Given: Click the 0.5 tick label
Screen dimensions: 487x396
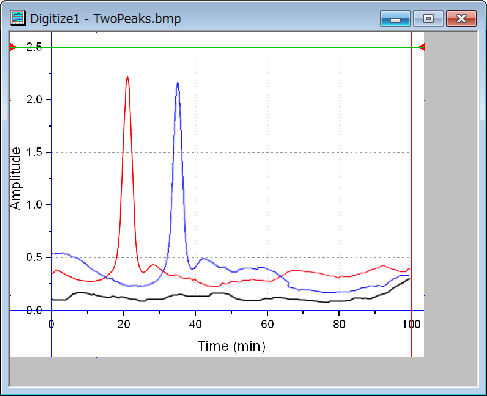Looking at the screenshot, I should point(34,257).
